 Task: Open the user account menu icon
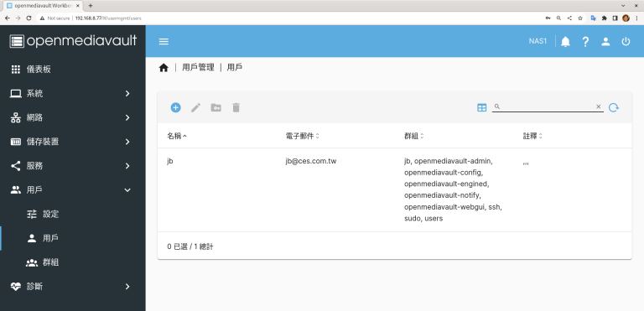click(605, 41)
